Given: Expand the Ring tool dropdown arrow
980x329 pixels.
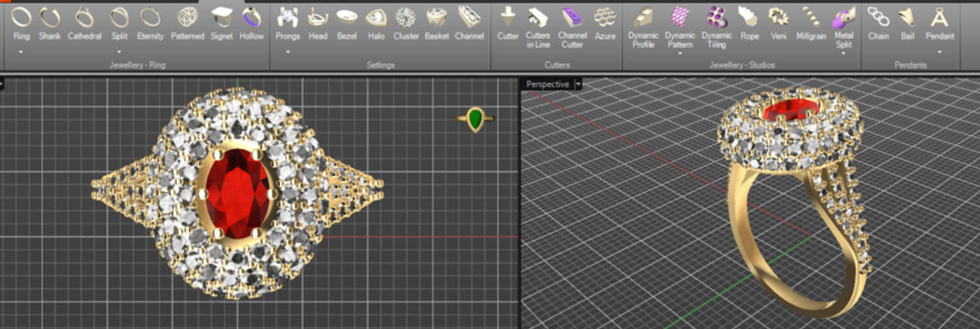Looking at the screenshot, I should pyautogui.click(x=21, y=52).
